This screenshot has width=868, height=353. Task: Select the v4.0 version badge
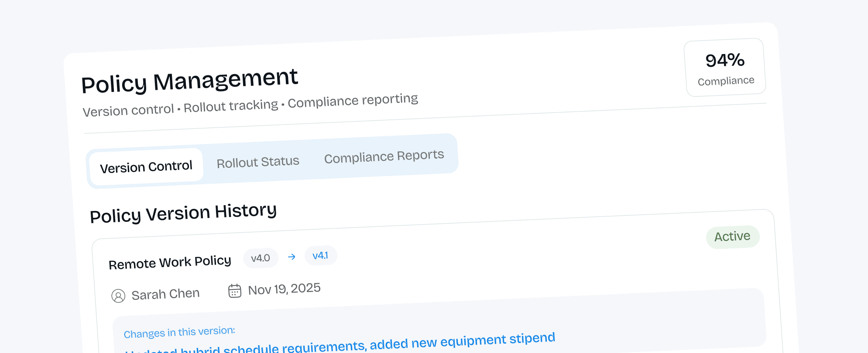[x=261, y=258]
